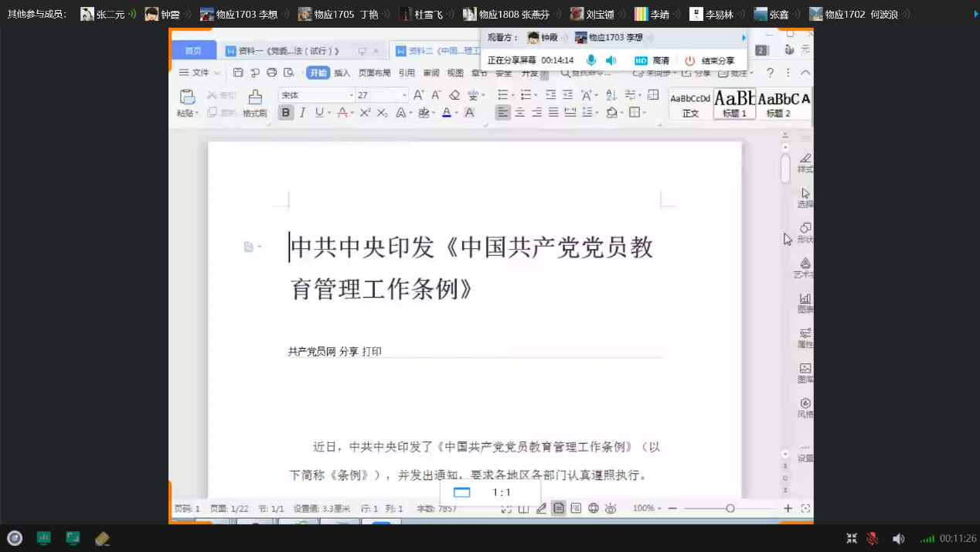Unmute the microphone in bottom meeting bar
This screenshot has height=552, width=980.
(x=873, y=538)
